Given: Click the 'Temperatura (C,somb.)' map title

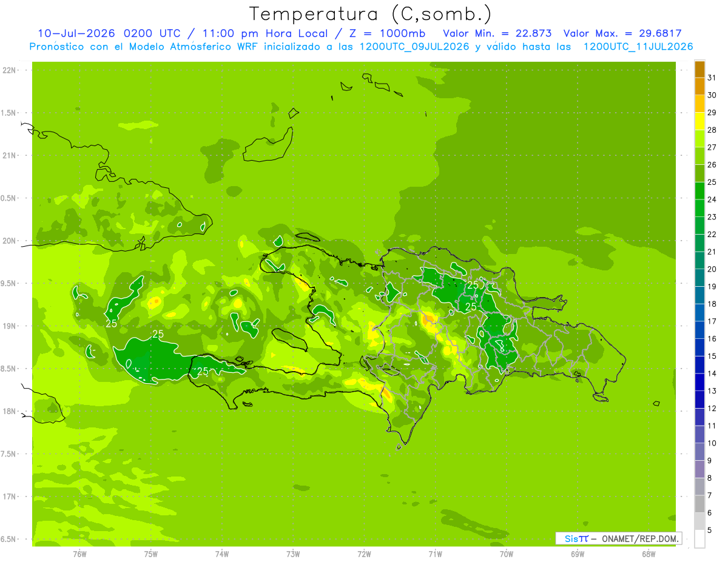Looking at the screenshot, I should (x=370, y=14).
